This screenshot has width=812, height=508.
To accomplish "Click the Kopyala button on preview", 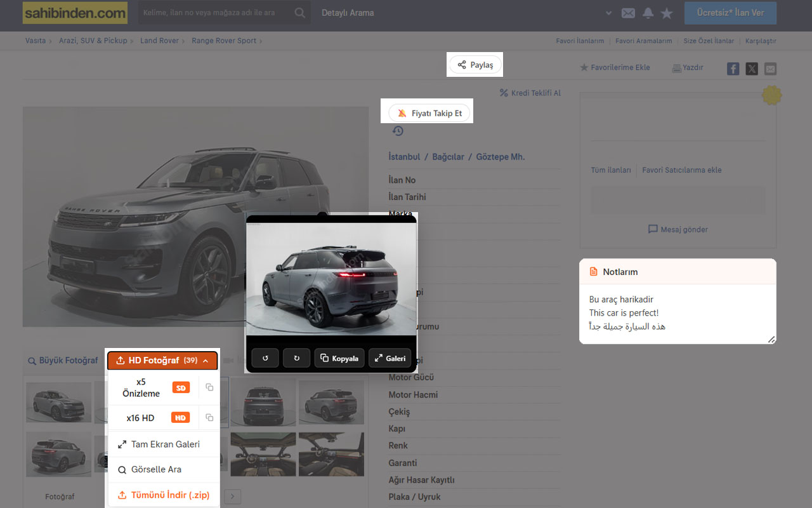I will [x=339, y=358].
